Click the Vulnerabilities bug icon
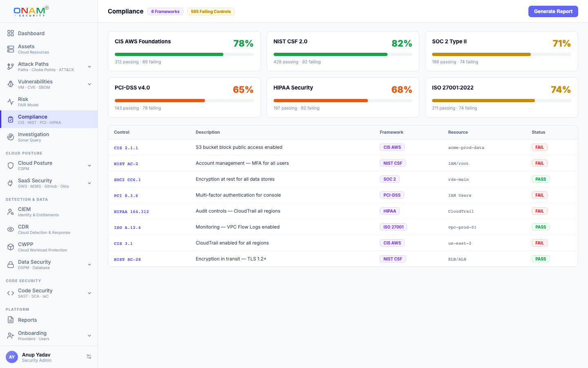The width and height of the screenshot is (588, 368). tap(11, 84)
